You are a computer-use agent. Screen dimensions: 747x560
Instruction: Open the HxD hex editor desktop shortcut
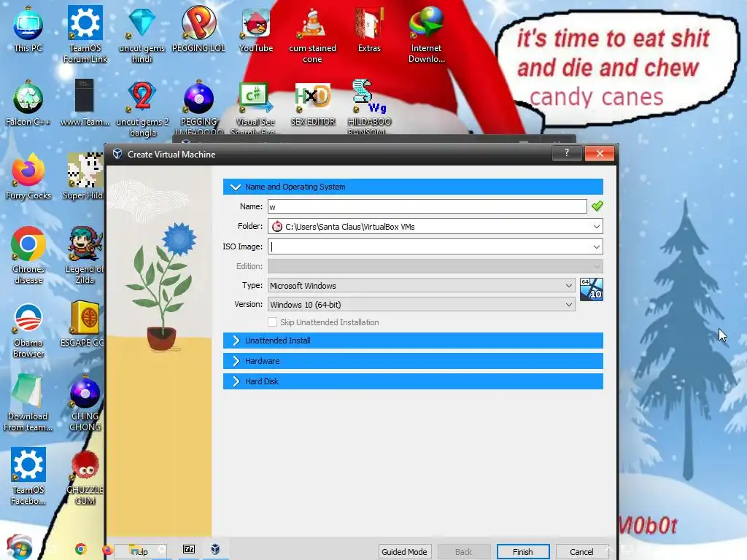[x=313, y=104]
